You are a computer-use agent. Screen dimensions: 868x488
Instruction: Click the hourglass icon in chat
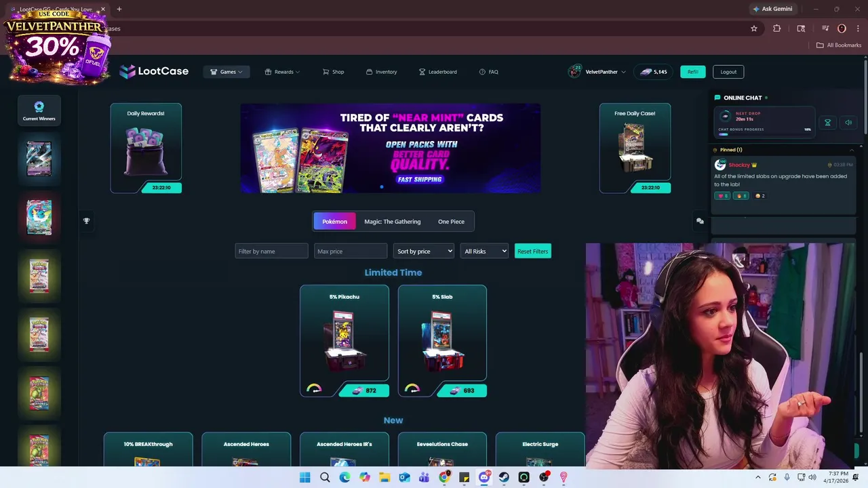(827, 123)
